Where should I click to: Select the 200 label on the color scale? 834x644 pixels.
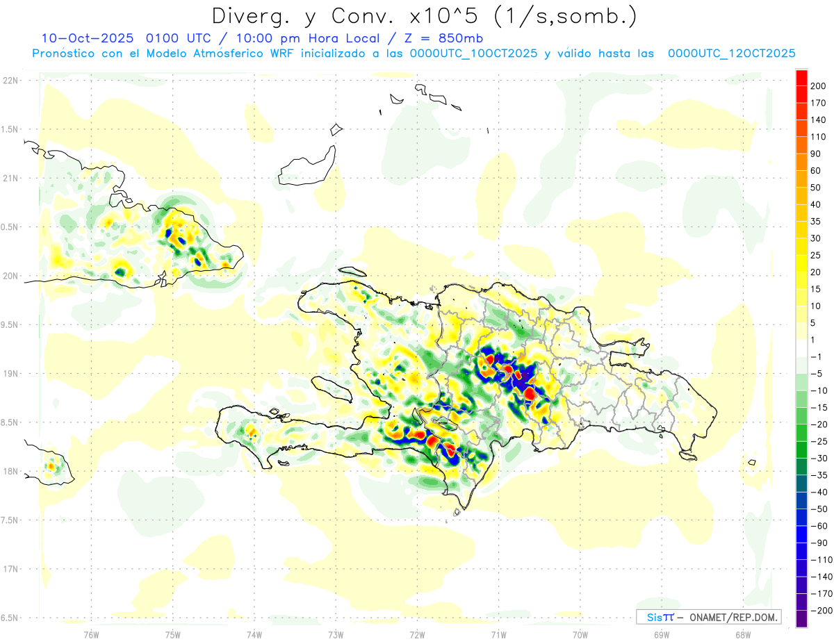818,85
